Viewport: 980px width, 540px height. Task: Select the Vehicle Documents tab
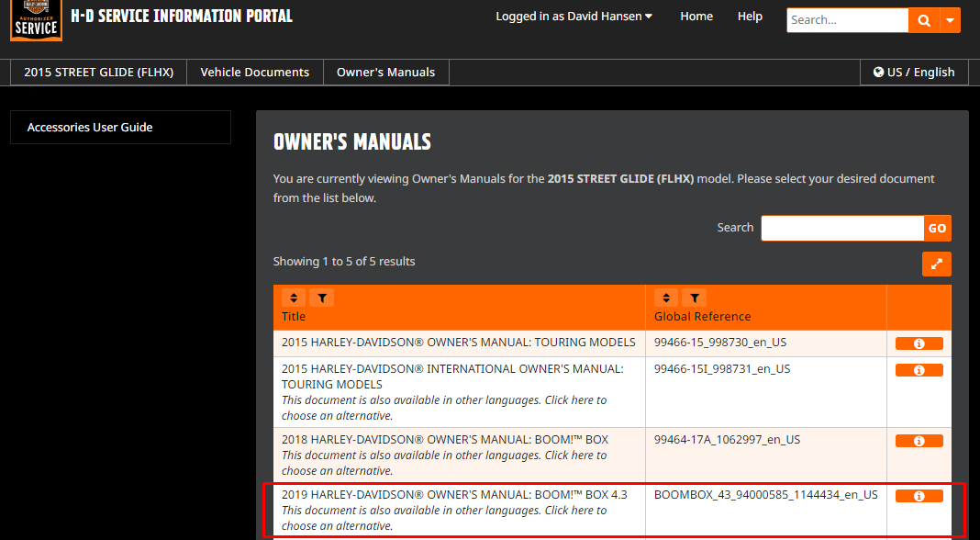tap(255, 73)
